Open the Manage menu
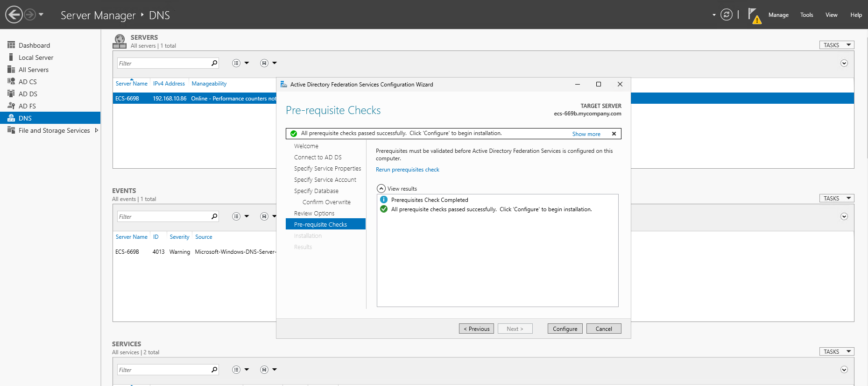 coord(778,15)
